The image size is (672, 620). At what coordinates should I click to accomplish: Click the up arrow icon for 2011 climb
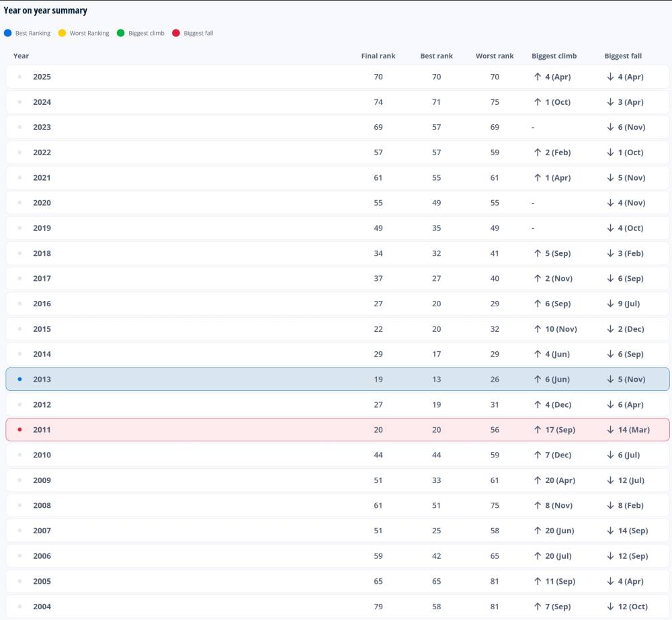point(538,430)
